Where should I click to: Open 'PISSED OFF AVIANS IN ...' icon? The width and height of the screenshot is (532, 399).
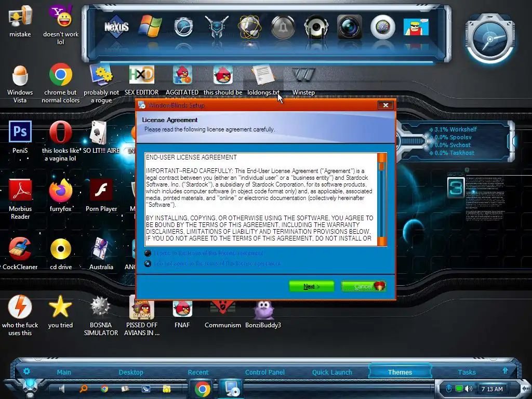click(x=142, y=315)
